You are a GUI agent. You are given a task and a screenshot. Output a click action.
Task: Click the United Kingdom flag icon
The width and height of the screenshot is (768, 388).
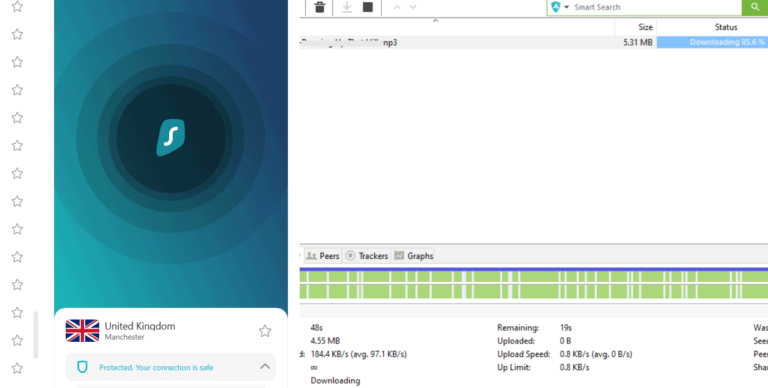coord(82,331)
